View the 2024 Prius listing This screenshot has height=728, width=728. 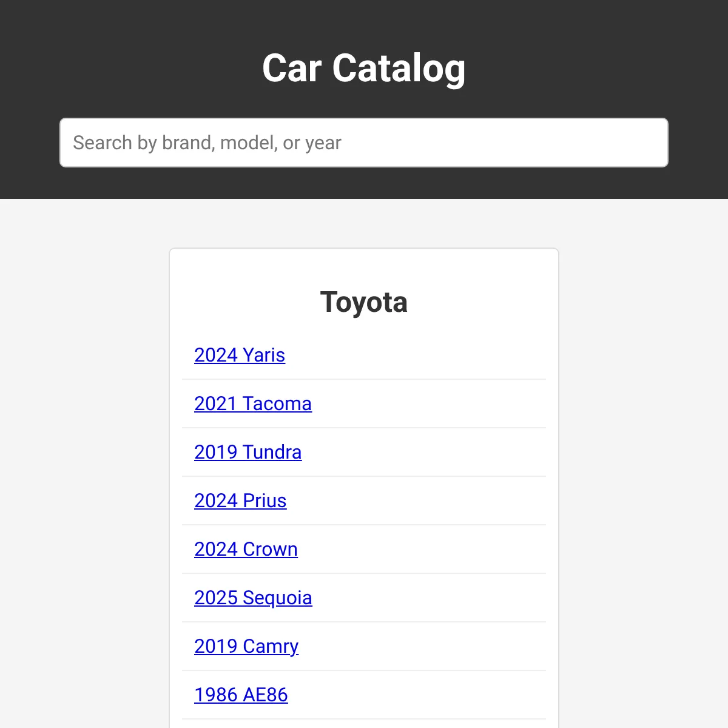coord(240,500)
